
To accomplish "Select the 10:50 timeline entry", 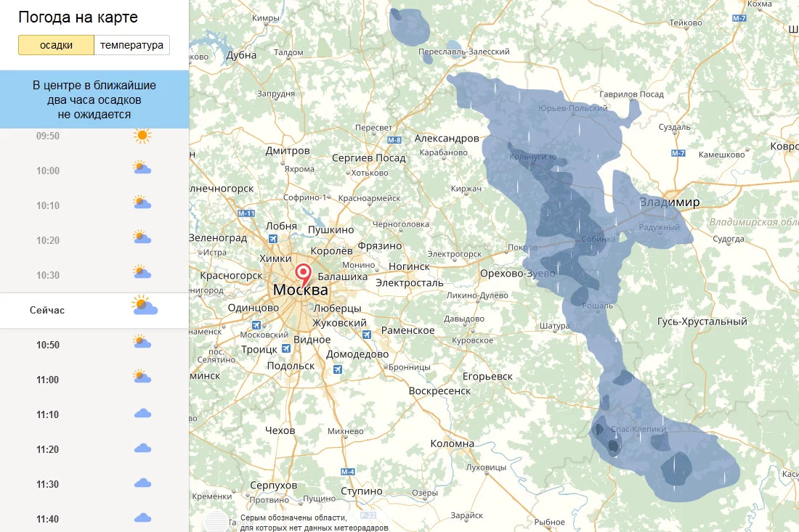I will tap(94, 345).
